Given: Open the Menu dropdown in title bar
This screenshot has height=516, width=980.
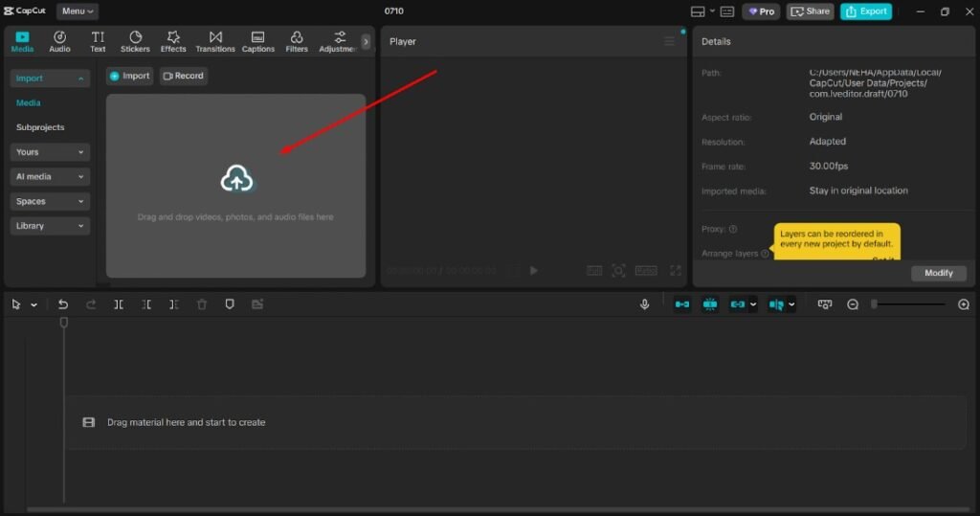Looking at the screenshot, I should 78,11.
